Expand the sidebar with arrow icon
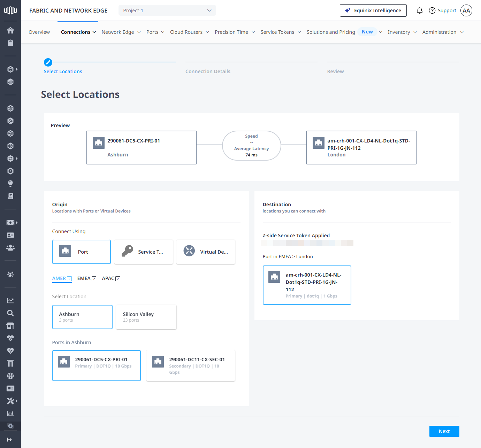Viewport: 481px width, 448px height. click(x=9, y=440)
